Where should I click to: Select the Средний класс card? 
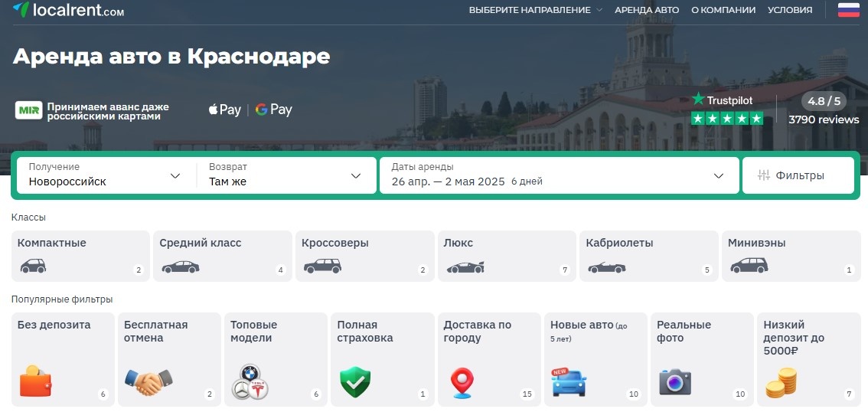(223, 256)
